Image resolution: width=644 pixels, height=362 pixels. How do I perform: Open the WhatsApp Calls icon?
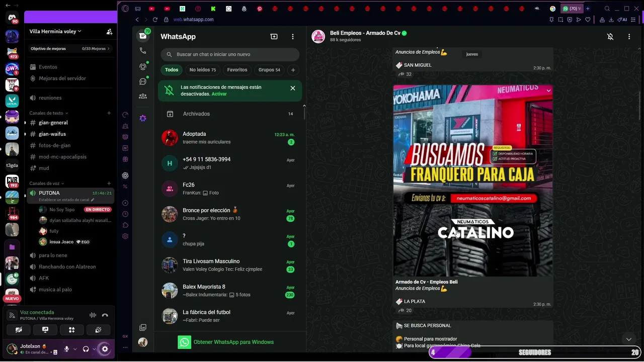[x=143, y=51]
